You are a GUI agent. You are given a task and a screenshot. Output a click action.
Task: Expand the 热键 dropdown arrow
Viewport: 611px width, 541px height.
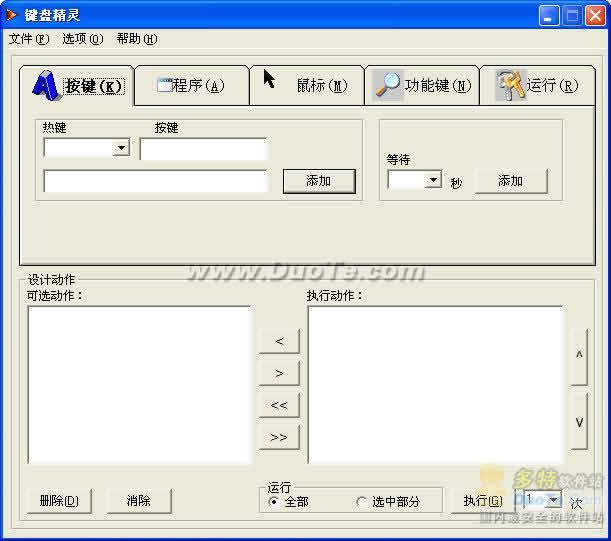coord(121,148)
